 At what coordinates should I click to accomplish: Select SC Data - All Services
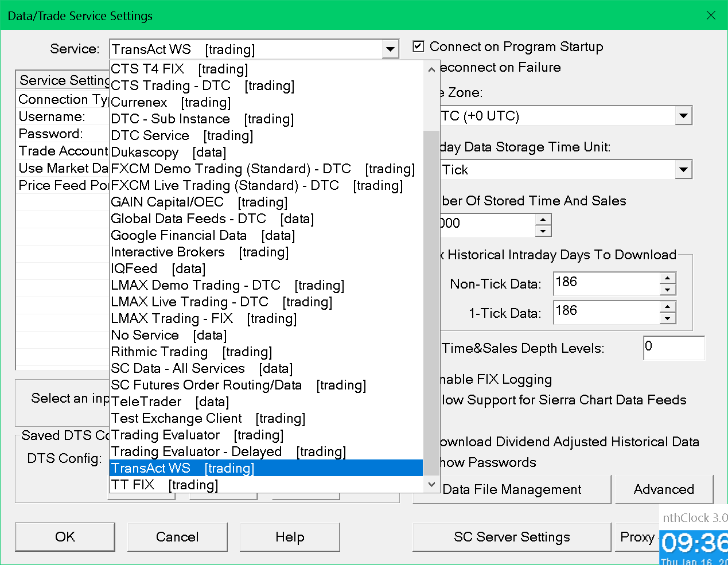coord(266,368)
